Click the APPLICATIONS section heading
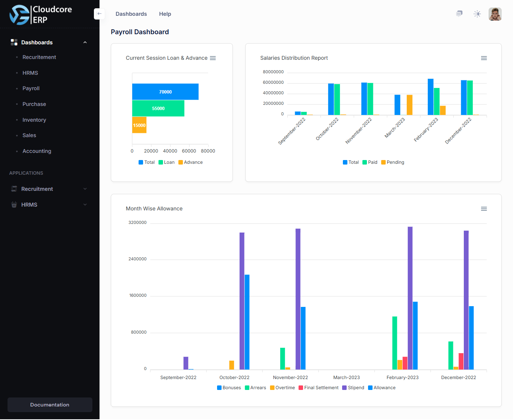Image resolution: width=513 pixels, height=420 pixels. point(26,173)
